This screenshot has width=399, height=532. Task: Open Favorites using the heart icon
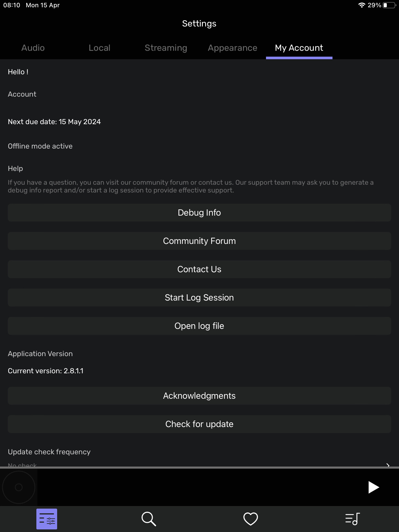click(x=250, y=519)
